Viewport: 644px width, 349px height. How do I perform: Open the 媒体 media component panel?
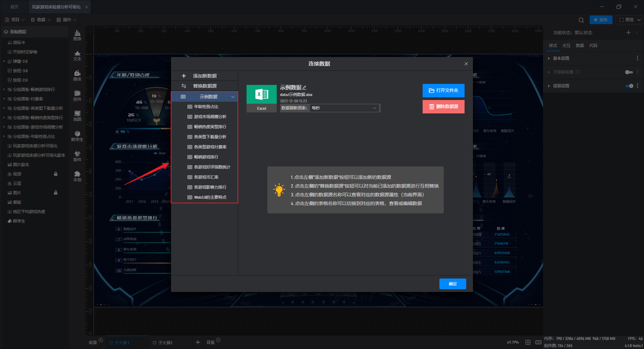point(77,76)
